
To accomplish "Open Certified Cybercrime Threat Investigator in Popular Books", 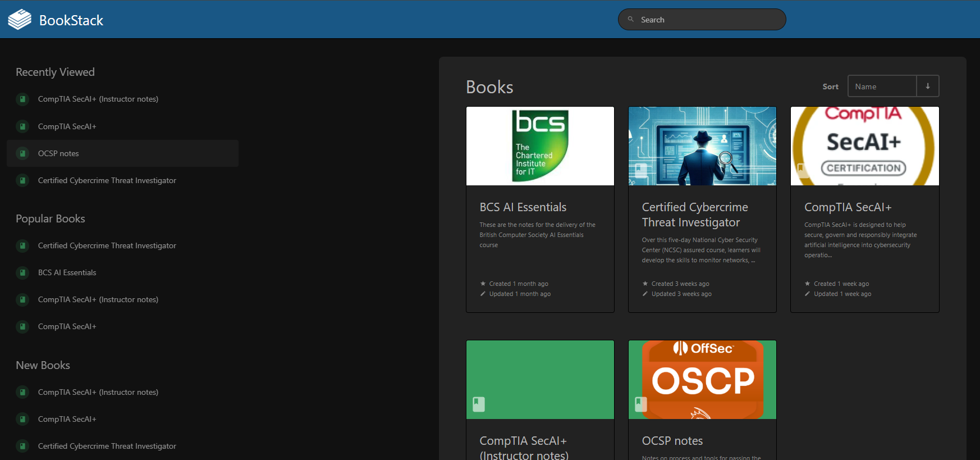I will pos(107,246).
